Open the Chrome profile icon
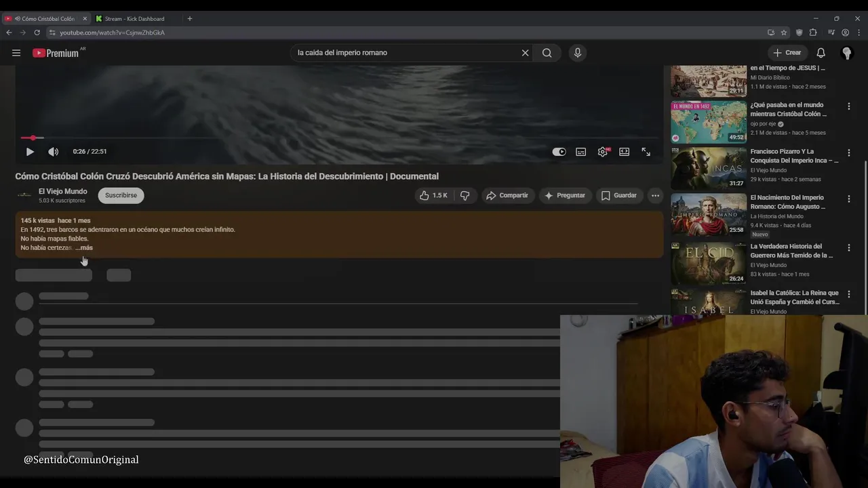 pos(845,33)
